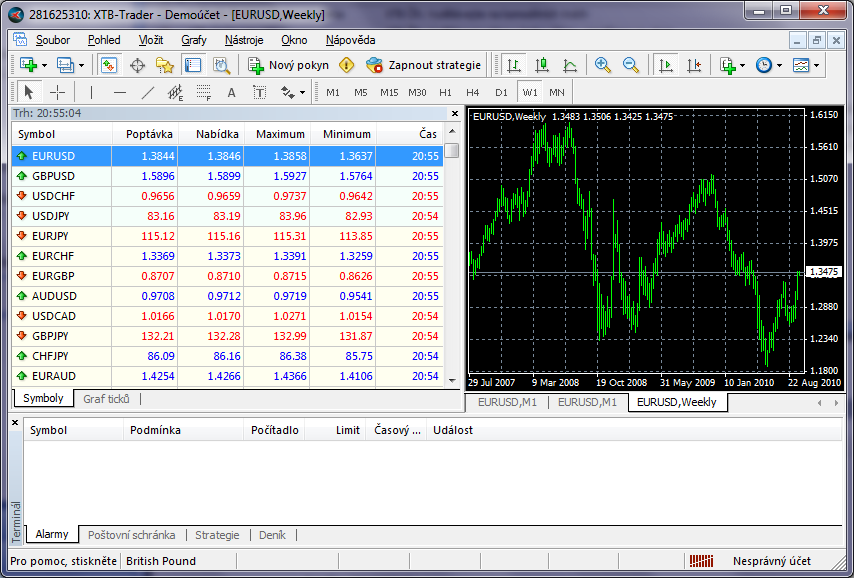
Task: Zoom out the chart
Action: point(631,65)
